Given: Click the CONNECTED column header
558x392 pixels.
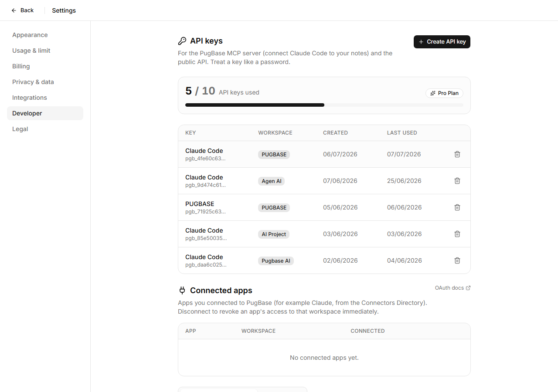Looking at the screenshot, I should point(367,331).
